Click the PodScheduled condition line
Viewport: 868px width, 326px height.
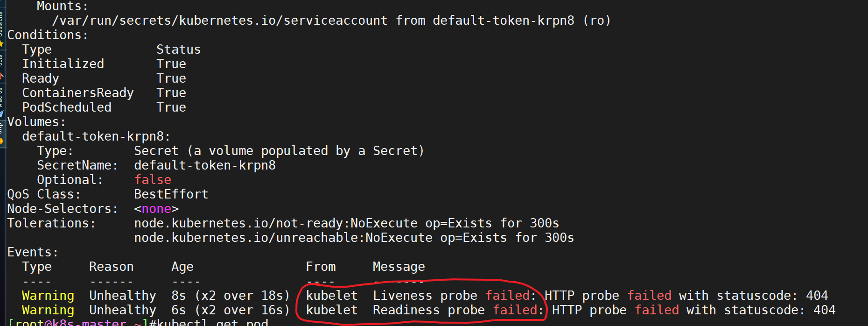click(x=104, y=107)
